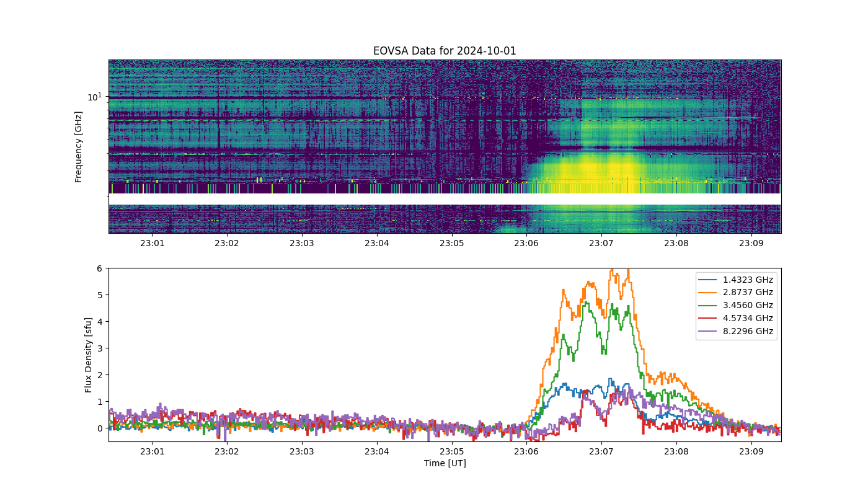868x496 pixels.
Task: Click the "Frequency [GHz]" axis label
Action: (x=79, y=147)
